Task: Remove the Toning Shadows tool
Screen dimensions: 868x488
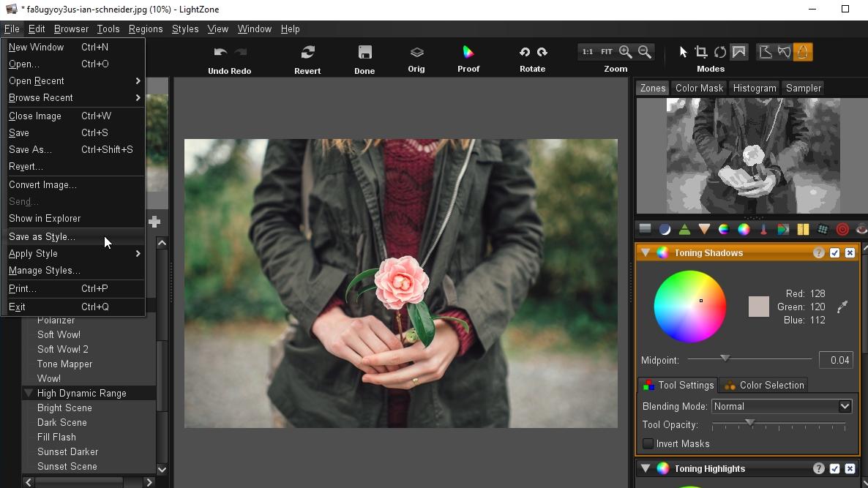Action: pyautogui.click(x=850, y=253)
